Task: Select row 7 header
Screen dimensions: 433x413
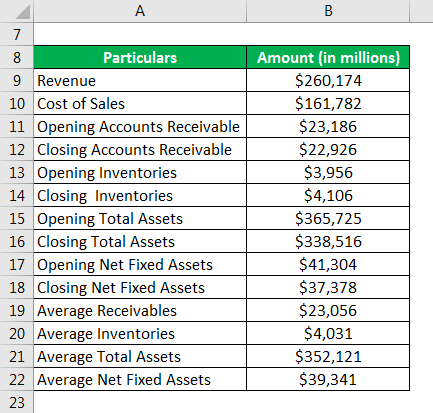Action: (x=17, y=34)
